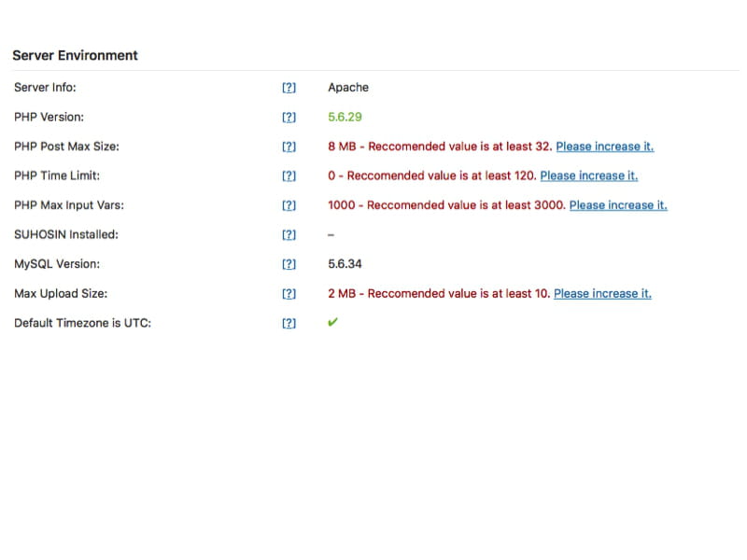Click the 'SUHOSIN Installed:' label
The width and height of the screenshot is (747, 560).
pyautogui.click(x=65, y=235)
